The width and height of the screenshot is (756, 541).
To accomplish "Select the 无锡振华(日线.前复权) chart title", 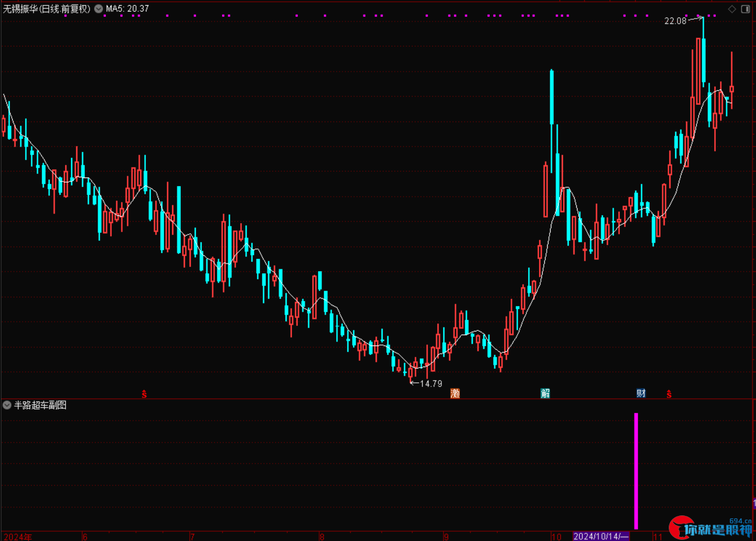I will pos(47,9).
